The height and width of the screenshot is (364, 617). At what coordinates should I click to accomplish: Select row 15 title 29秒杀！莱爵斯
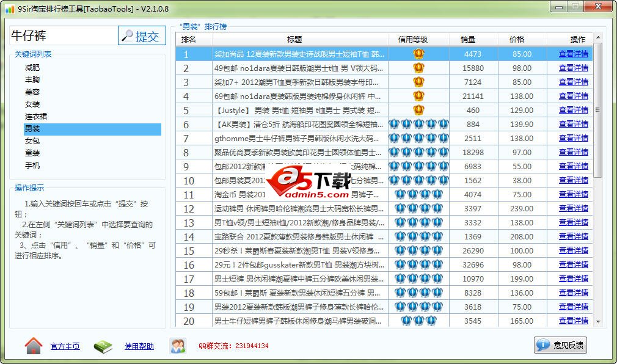[x=297, y=250]
